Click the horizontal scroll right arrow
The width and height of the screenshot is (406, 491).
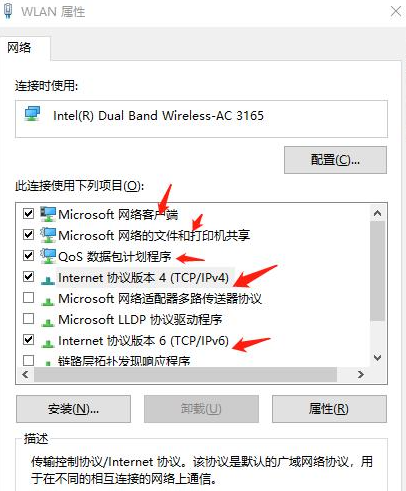[361, 374]
